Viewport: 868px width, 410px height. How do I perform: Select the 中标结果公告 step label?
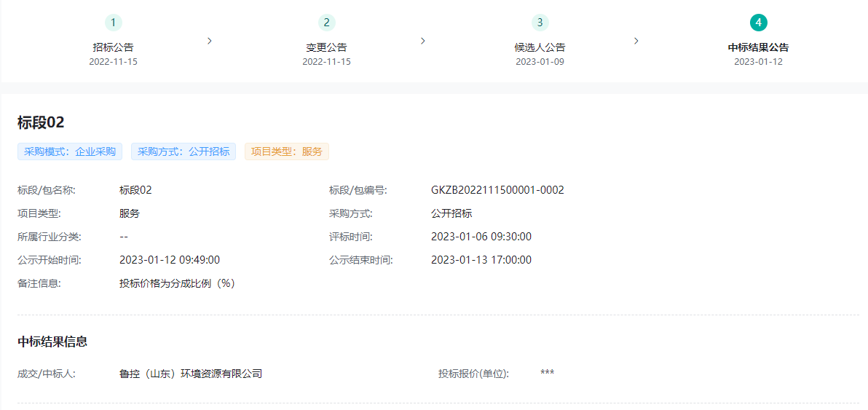(x=758, y=47)
